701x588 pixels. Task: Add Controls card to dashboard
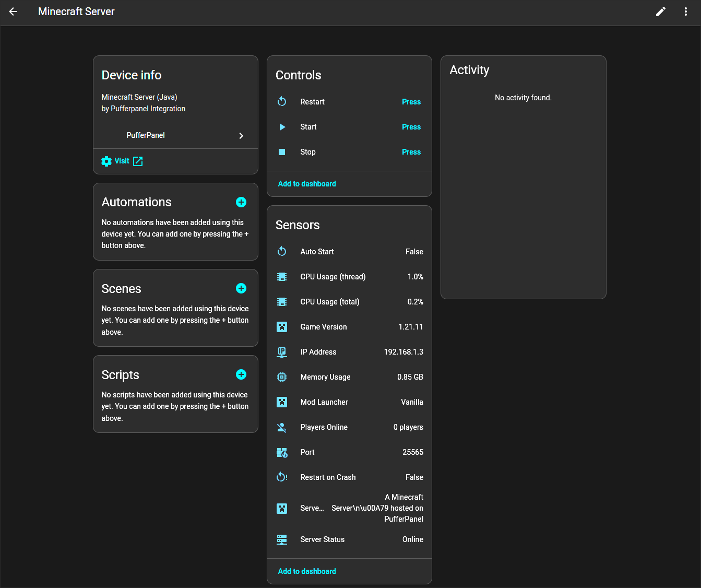[x=307, y=184]
